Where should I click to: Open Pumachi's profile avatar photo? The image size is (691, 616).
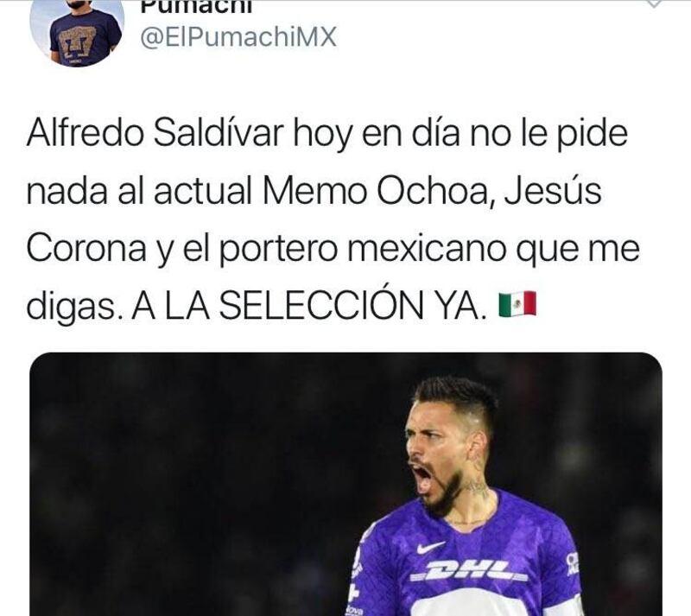pyautogui.click(x=77, y=31)
